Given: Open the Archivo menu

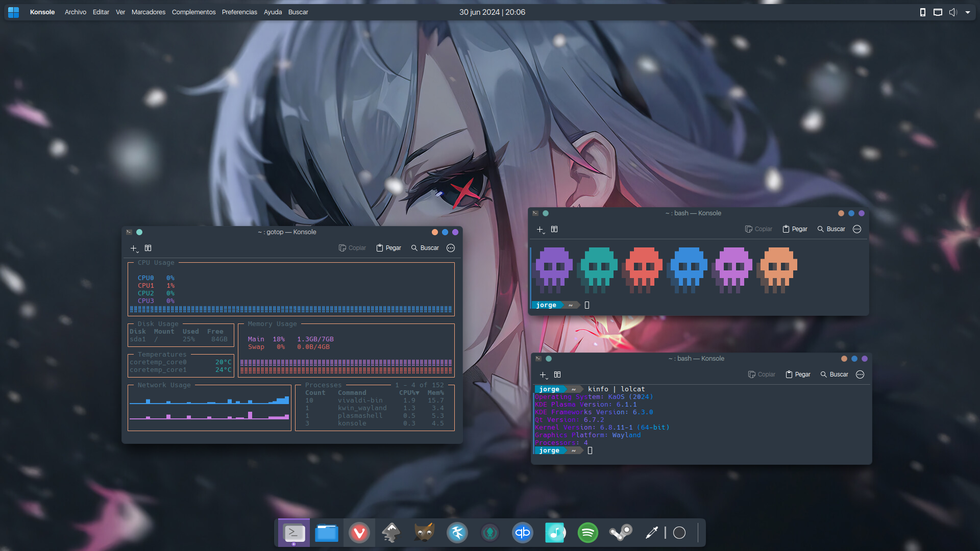Looking at the screenshot, I should click(76, 12).
